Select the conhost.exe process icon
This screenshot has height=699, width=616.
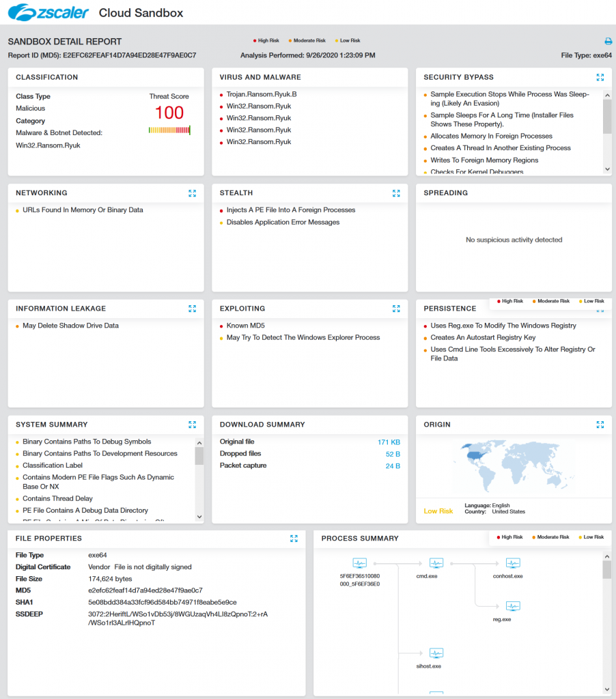click(x=512, y=564)
